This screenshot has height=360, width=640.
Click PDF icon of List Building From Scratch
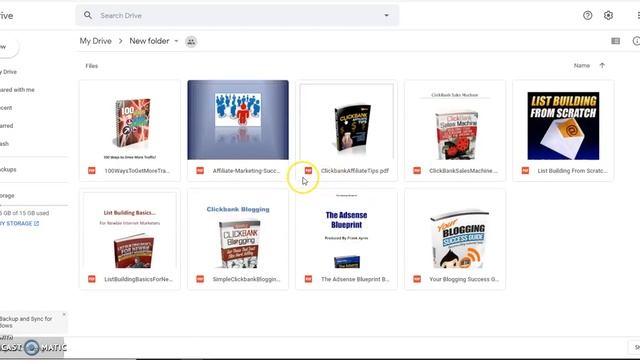pyautogui.click(x=525, y=171)
